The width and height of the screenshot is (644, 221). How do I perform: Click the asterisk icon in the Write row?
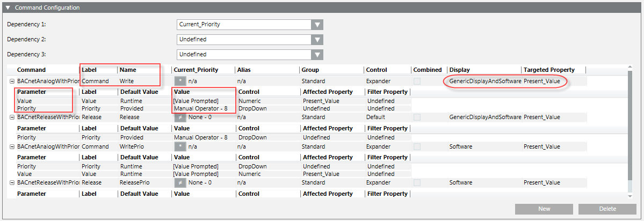(180, 81)
